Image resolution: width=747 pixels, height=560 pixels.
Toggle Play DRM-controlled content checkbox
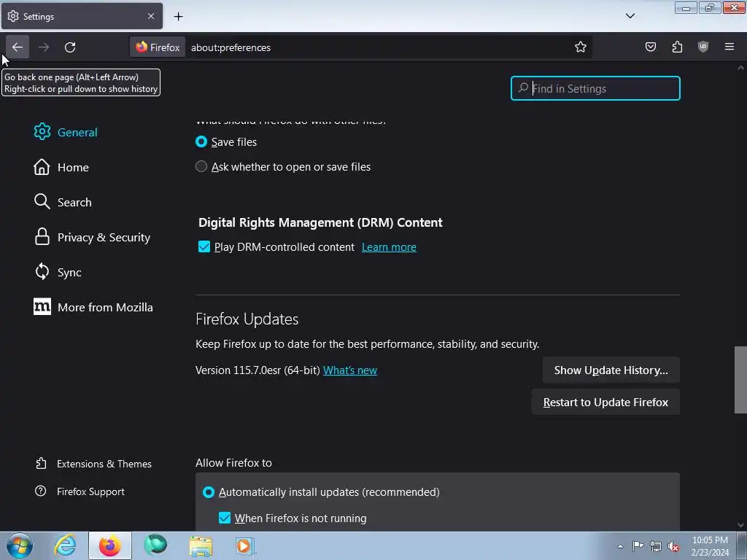coord(204,246)
